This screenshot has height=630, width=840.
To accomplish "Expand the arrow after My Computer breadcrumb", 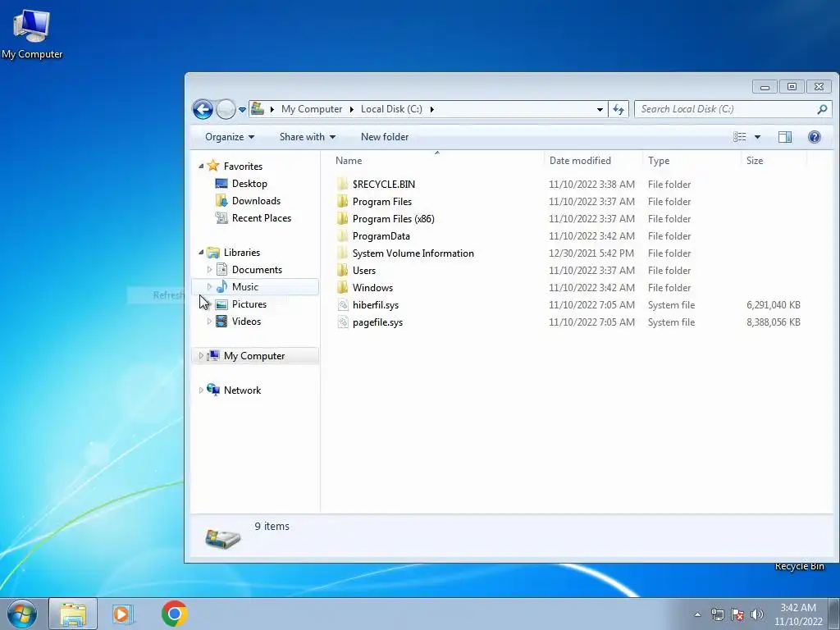I will (351, 109).
